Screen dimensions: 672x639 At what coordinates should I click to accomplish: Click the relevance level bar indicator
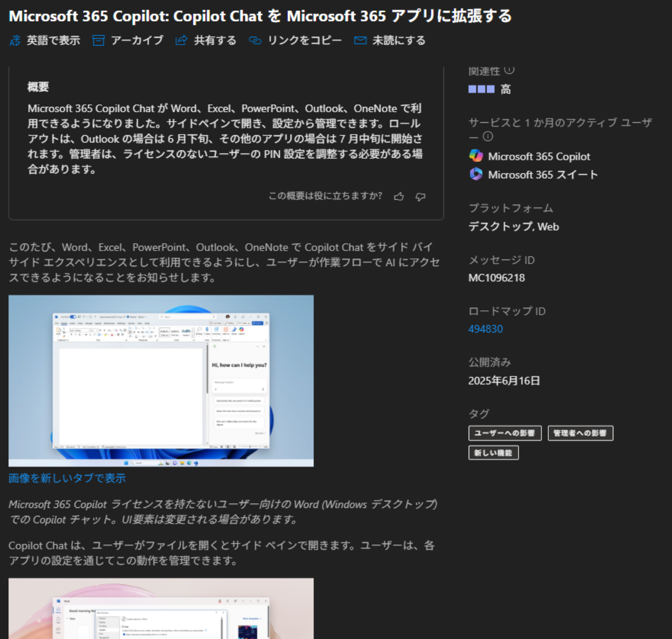481,89
